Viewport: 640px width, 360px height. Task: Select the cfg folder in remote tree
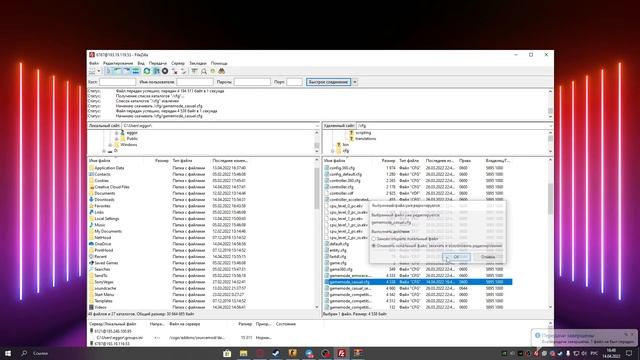(346, 151)
